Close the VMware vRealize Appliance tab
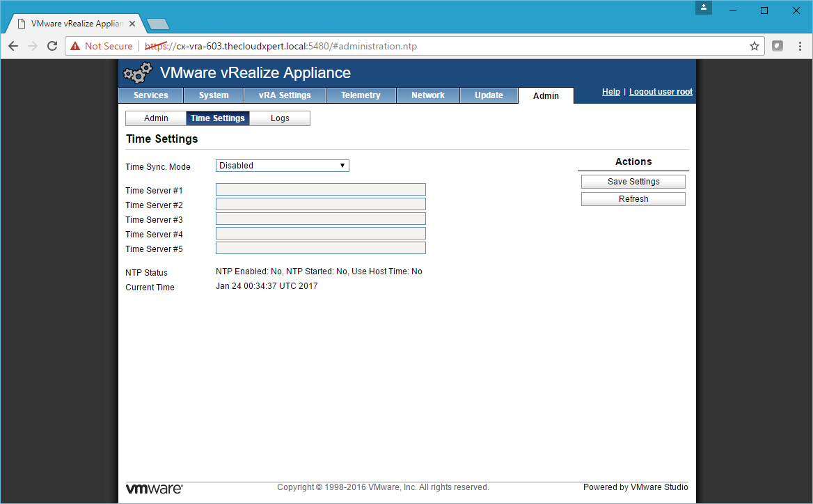The image size is (813, 504). click(132, 23)
